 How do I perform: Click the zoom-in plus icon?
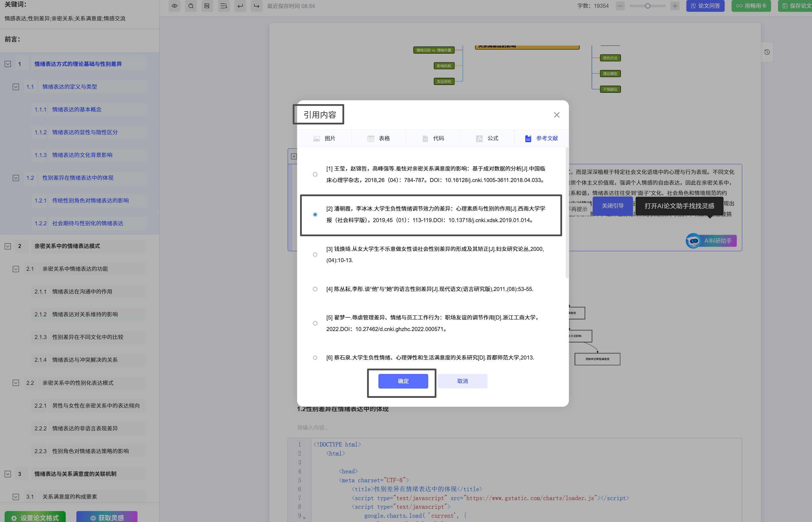pyautogui.click(x=675, y=6)
